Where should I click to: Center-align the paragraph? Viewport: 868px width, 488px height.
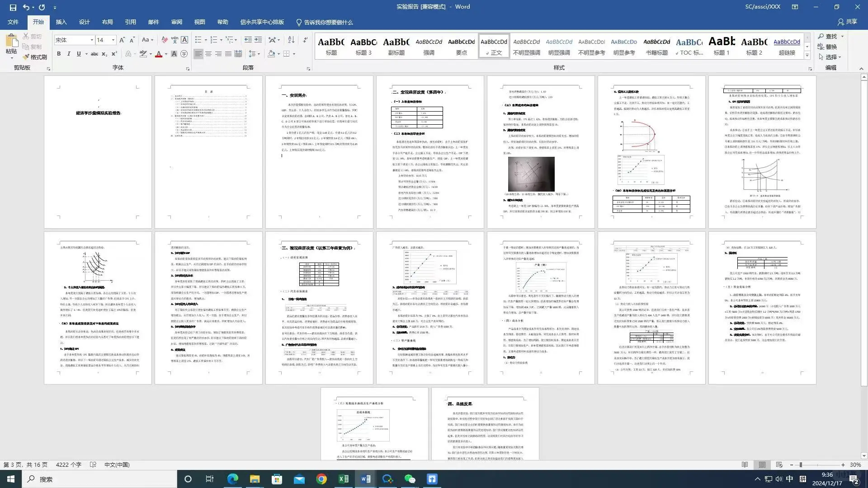(208, 54)
